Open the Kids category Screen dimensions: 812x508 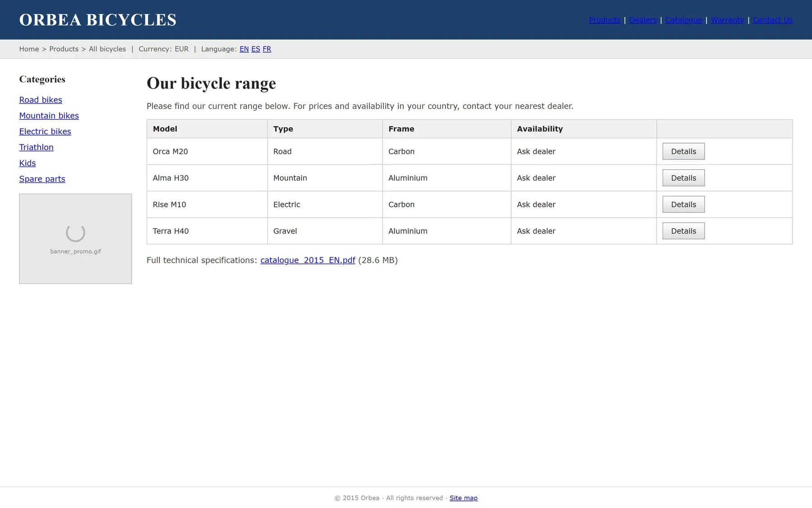pyautogui.click(x=28, y=163)
